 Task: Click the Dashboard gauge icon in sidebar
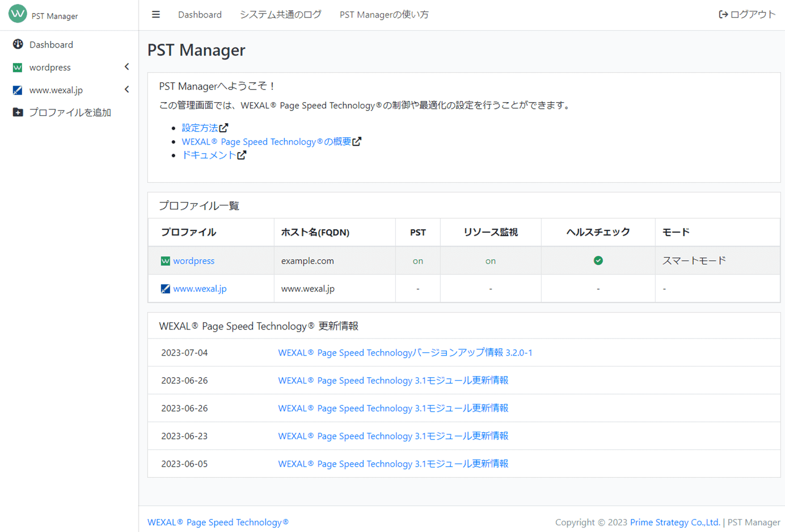click(18, 44)
